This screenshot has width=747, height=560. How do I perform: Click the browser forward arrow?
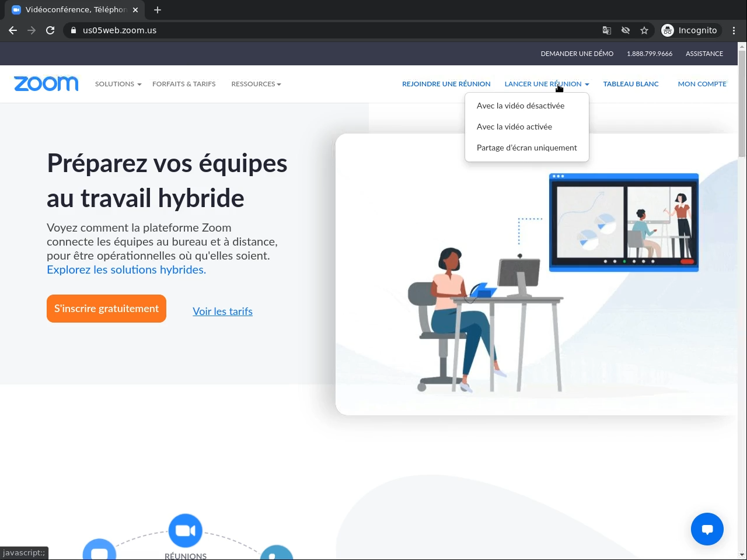pyautogui.click(x=32, y=30)
